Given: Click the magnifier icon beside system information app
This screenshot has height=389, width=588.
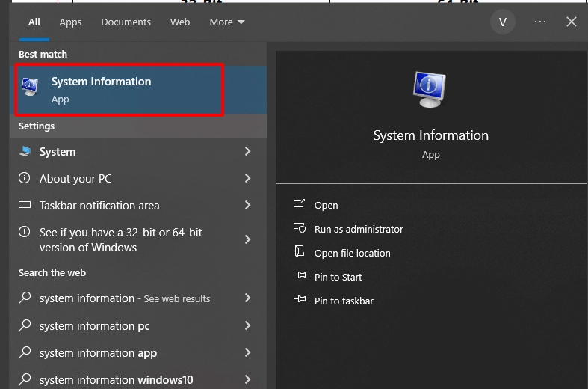Looking at the screenshot, I should coord(25,352).
